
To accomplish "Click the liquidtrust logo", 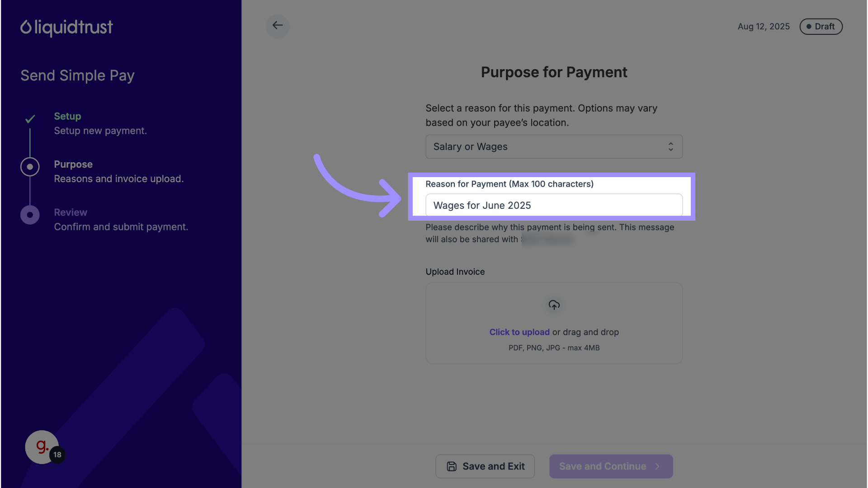I will [x=66, y=28].
